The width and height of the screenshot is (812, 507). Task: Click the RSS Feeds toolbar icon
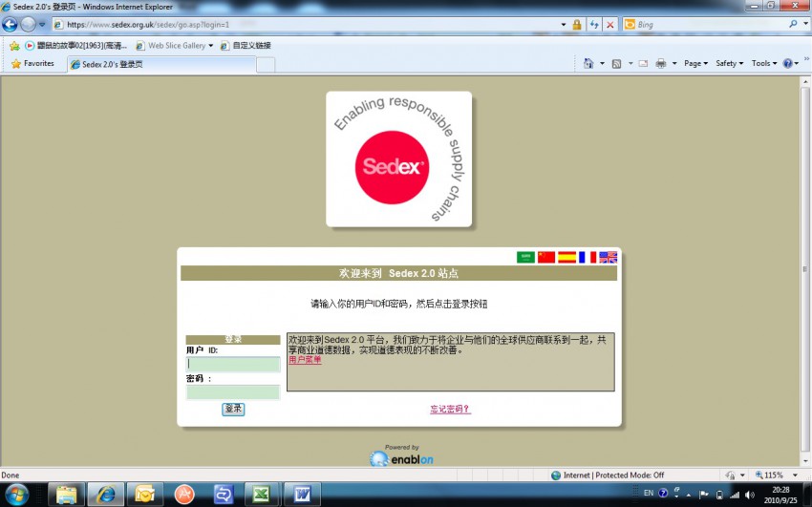[616, 64]
